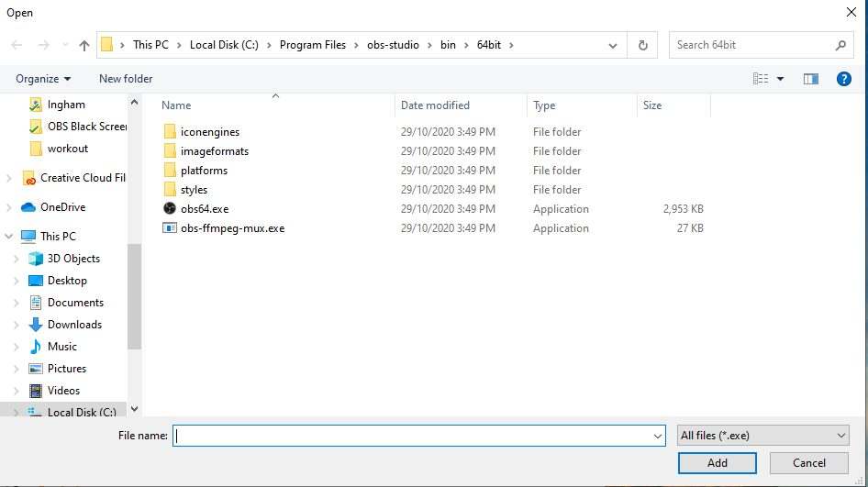Go back to the previous folder
This screenshot has height=487, width=868.
[17, 45]
